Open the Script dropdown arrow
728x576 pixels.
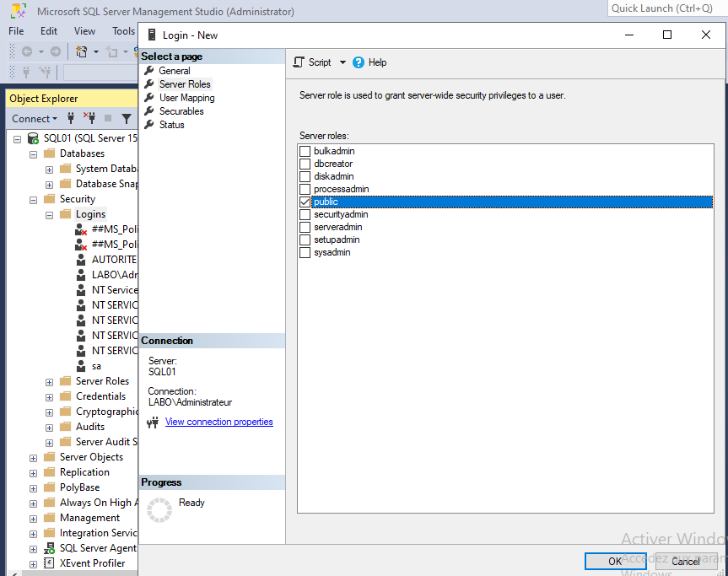pos(342,62)
